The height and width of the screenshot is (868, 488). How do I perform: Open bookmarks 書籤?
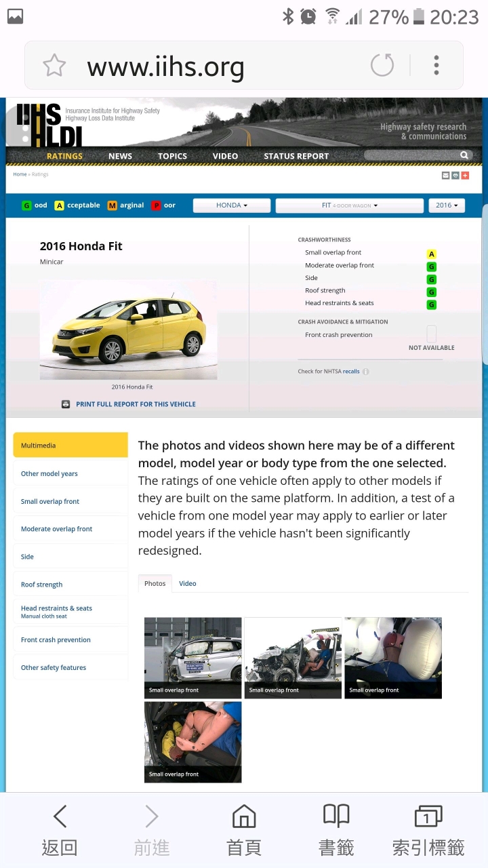pyautogui.click(x=336, y=830)
